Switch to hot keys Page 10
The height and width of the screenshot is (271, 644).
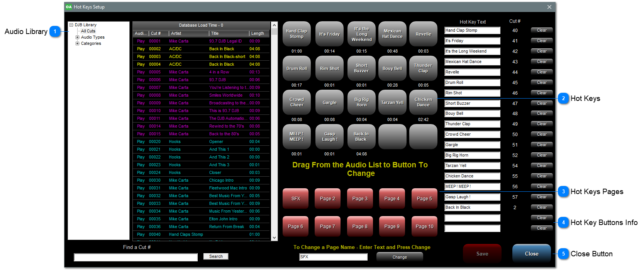[x=424, y=226]
